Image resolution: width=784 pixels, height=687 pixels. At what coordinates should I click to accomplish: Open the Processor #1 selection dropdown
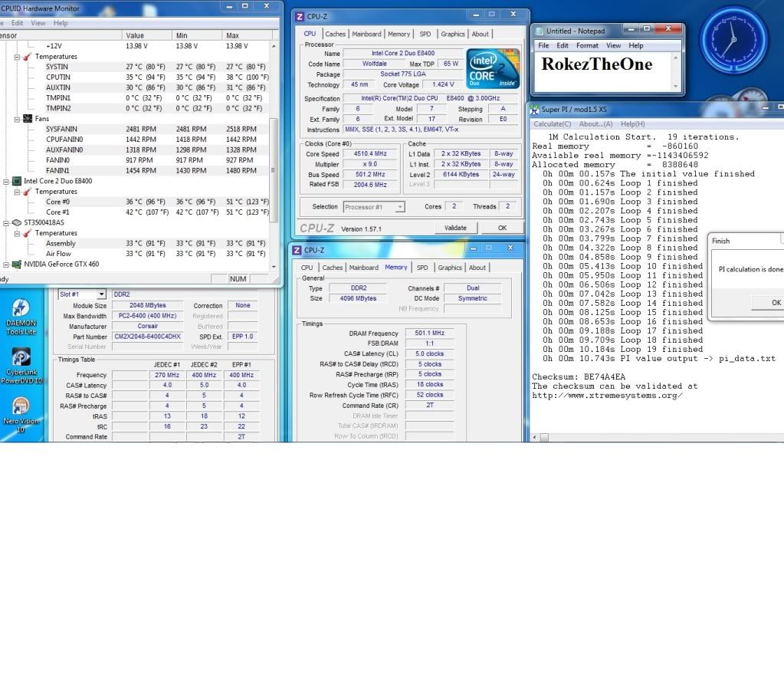pyautogui.click(x=399, y=207)
